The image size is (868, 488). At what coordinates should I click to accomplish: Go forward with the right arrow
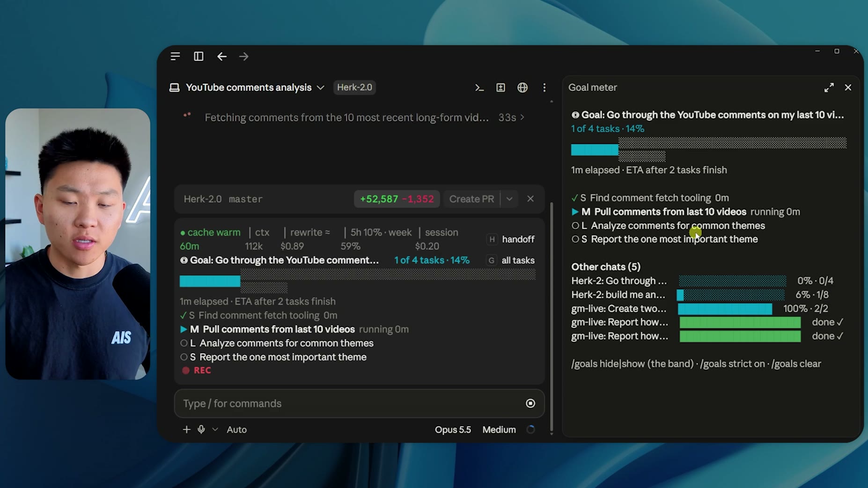click(x=244, y=57)
